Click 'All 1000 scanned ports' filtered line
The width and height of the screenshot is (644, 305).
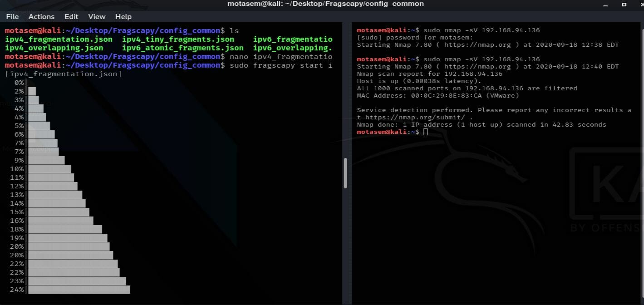(467, 88)
